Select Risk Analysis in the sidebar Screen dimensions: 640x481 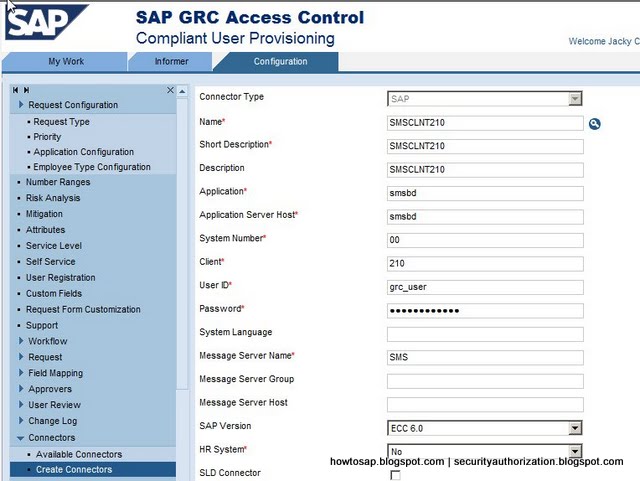coord(53,198)
